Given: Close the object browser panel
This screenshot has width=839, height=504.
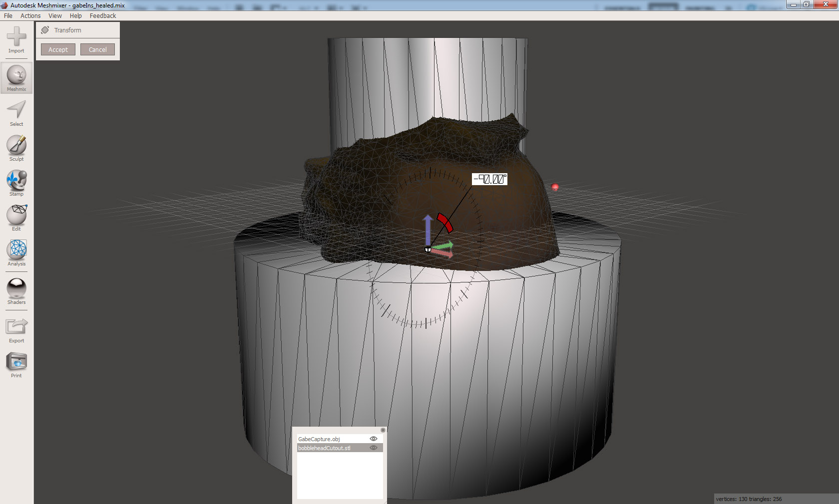Looking at the screenshot, I should 383,430.
